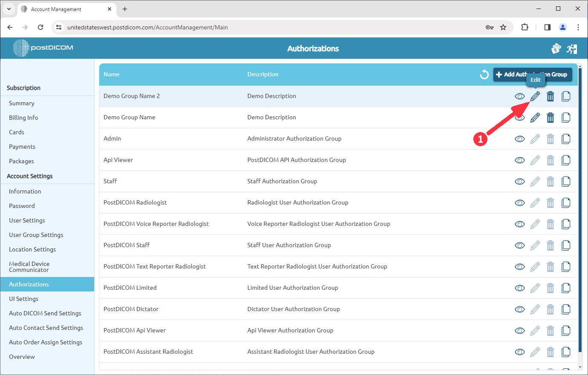Open the browser profile menu
The width and height of the screenshot is (588, 375).
coord(562,27)
